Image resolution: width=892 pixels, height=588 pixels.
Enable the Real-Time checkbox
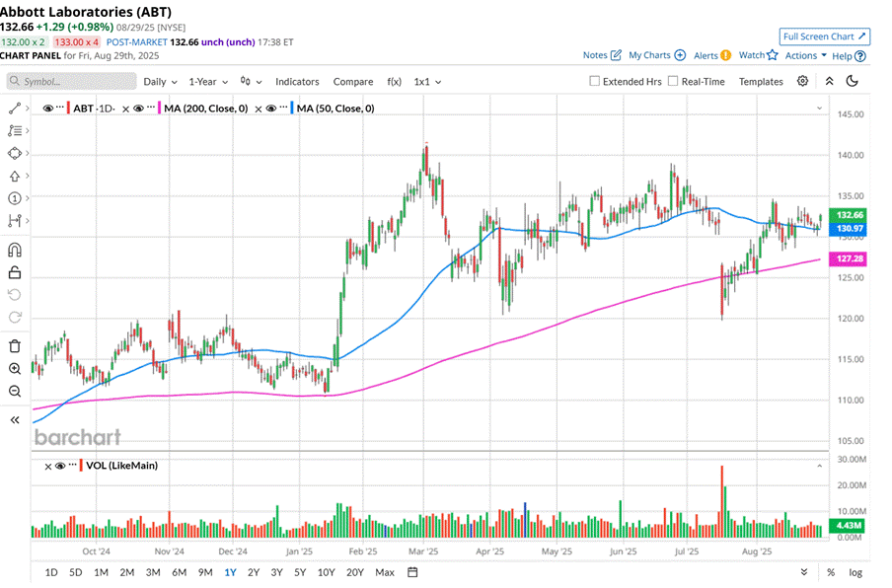pyautogui.click(x=673, y=81)
